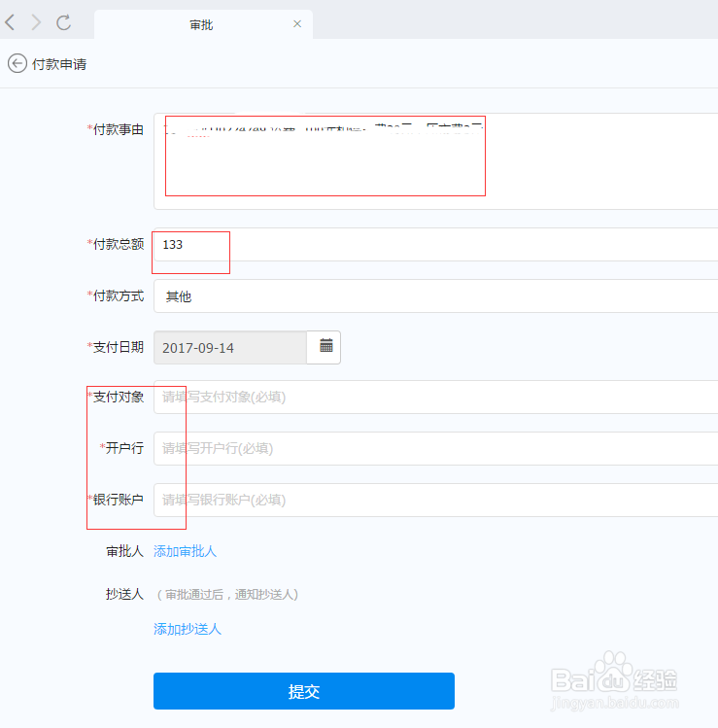Close the 审批 tab

click(x=297, y=23)
